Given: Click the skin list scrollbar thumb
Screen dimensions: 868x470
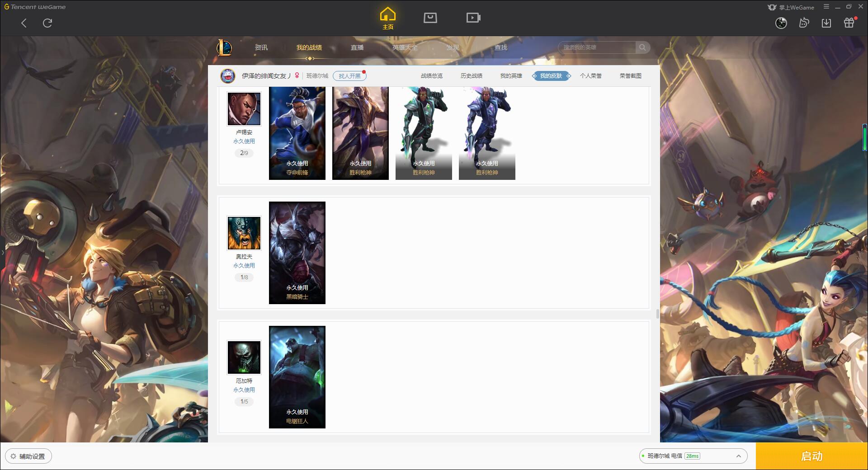Looking at the screenshot, I should pos(657,314).
